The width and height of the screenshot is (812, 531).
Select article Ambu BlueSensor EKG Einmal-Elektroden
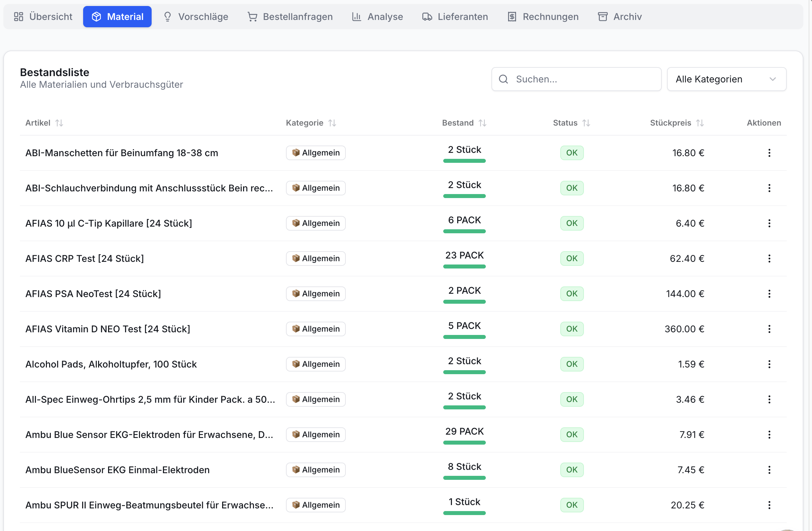(117, 470)
